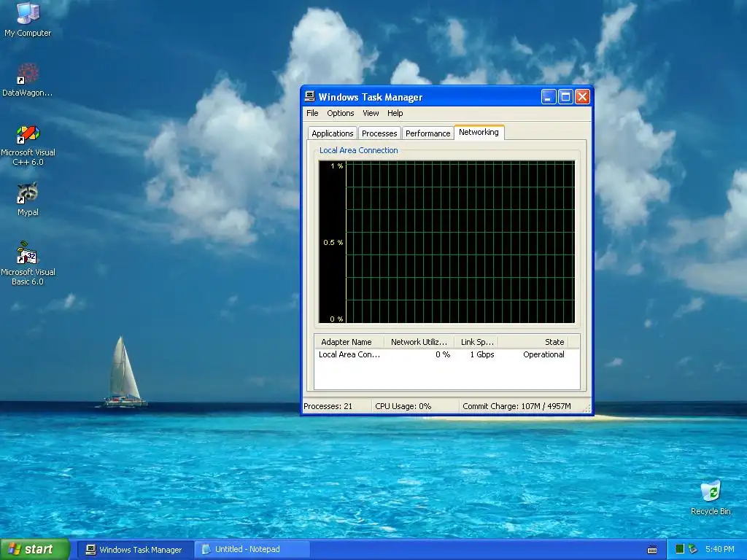The height and width of the screenshot is (560, 747).
Task: Close the Windows Task Manager window
Action: coord(582,97)
